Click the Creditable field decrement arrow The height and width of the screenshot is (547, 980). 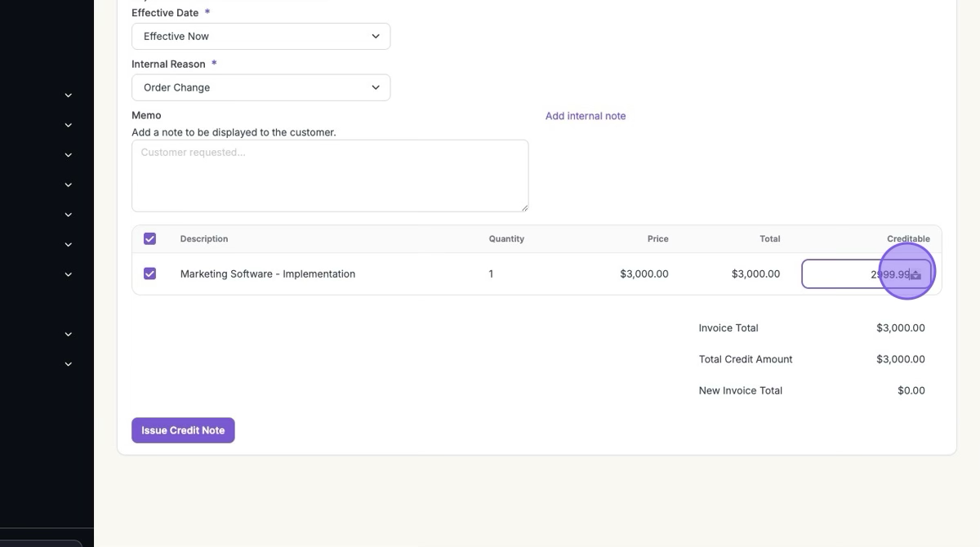pos(915,278)
